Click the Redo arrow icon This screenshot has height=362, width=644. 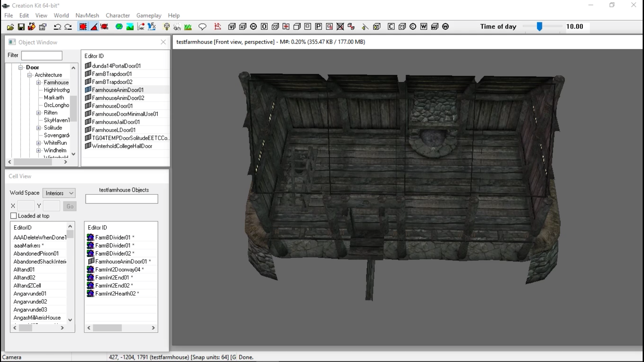[68, 27]
